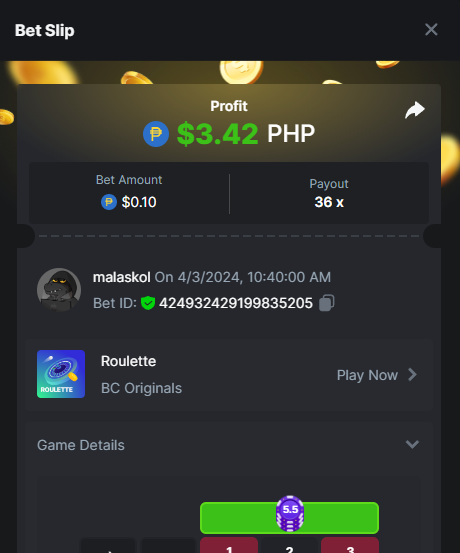This screenshot has width=460, height=553.
Task: Open malaskol's avatar picture
Action: (59, 290)
